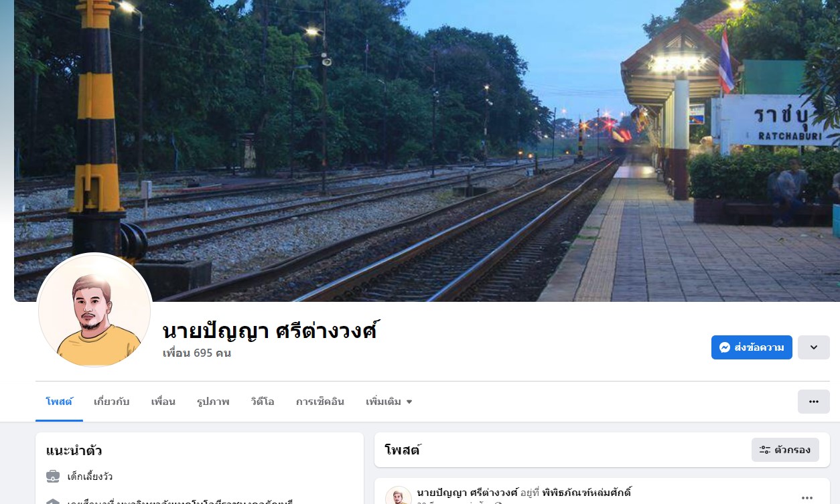Screen dimensions: 840x504
Task: Select the วิดีโอ tab
Action: pos(263,402)
